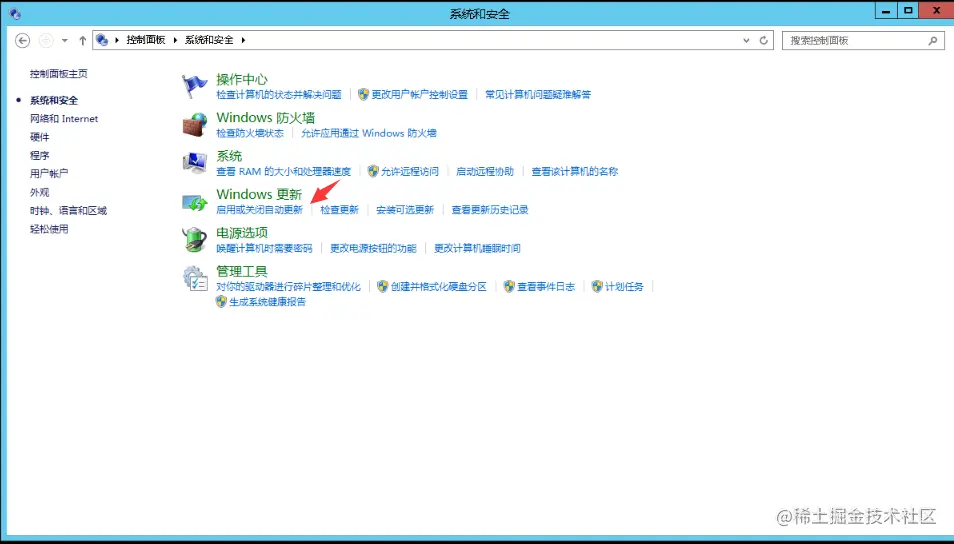Screen dimensions: 954x544
Task: Click shield icon beside 生成系统健康报告
Action: (221, 301)
